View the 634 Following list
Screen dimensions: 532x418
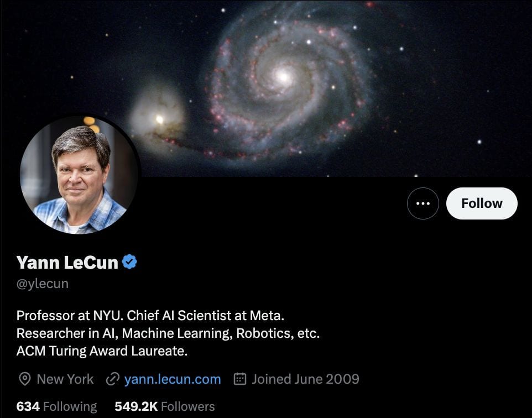[x=56, y=406]
